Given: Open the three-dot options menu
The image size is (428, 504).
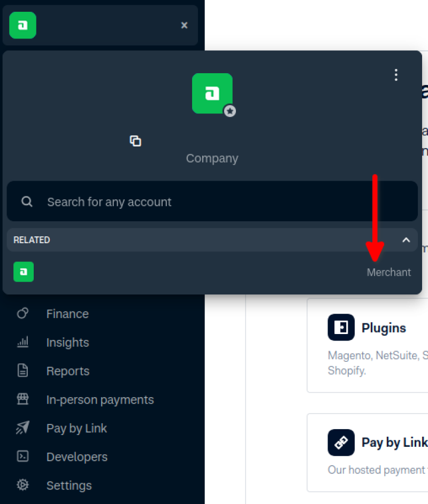Looking at the screenshot, I should [x=396, y=75].
